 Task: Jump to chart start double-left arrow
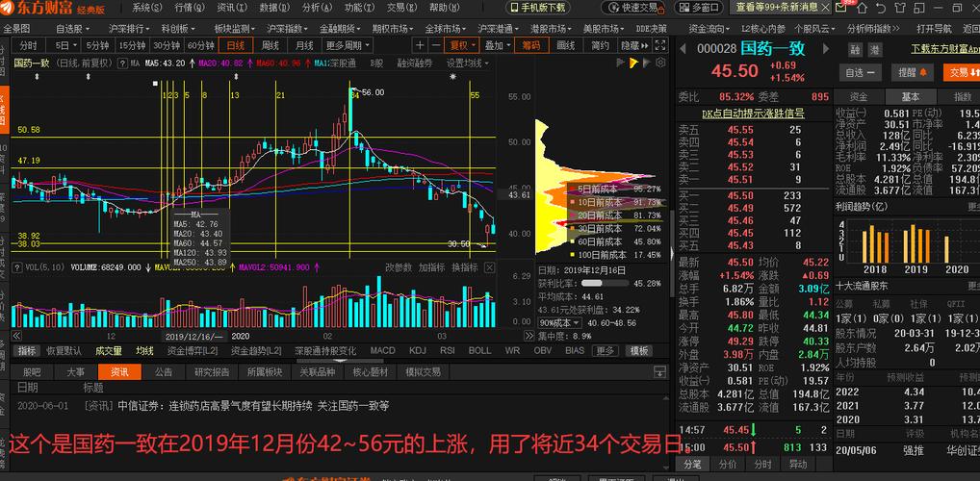(17, 336)
